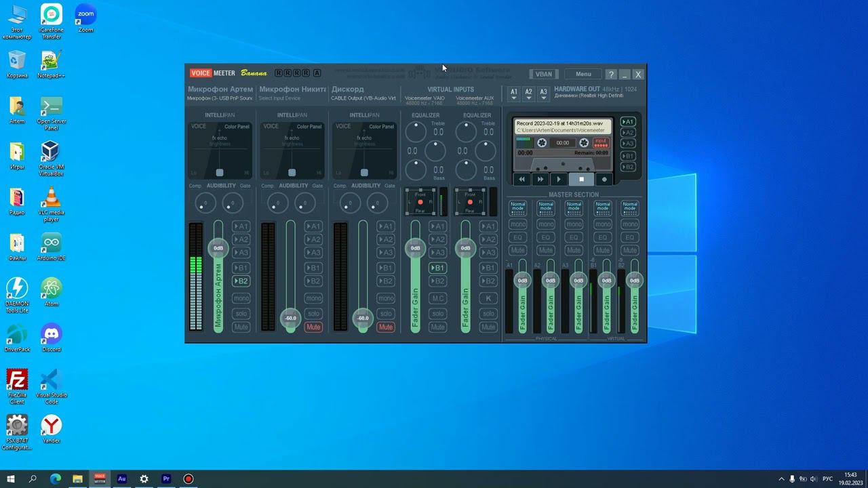
Task: Start cassette playback with the play button
Action: pyautogui.click(x=559, y=180)
